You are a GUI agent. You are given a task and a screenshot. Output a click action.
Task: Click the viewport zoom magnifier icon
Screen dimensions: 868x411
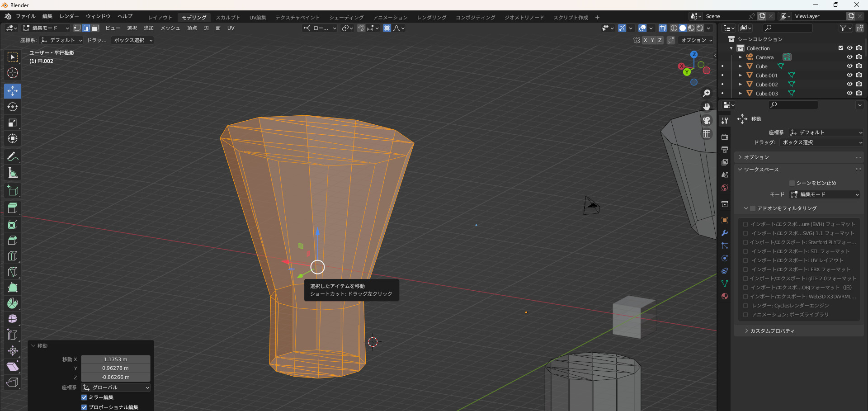click(707, 93)
